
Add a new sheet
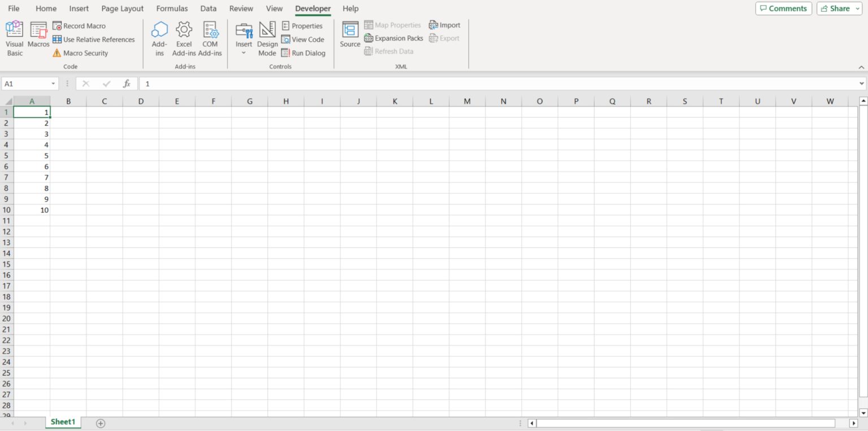(x=101, y=423)
